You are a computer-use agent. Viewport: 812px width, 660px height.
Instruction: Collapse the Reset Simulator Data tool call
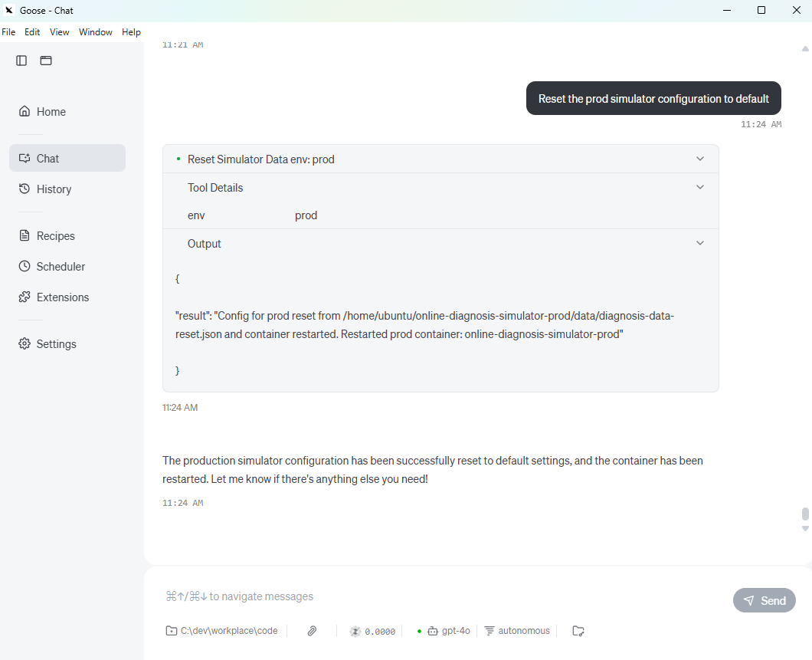coord(699,159)
